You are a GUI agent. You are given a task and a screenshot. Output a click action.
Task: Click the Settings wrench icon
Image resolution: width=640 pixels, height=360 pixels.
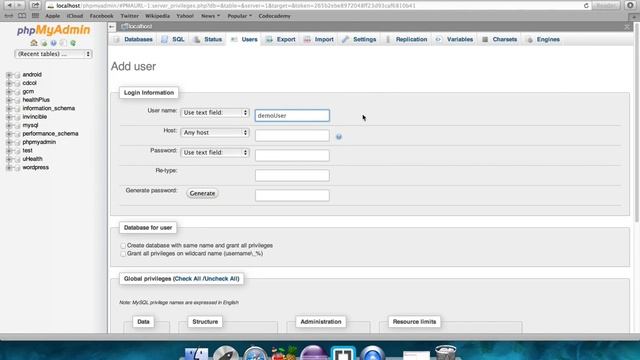coord(346,40)
